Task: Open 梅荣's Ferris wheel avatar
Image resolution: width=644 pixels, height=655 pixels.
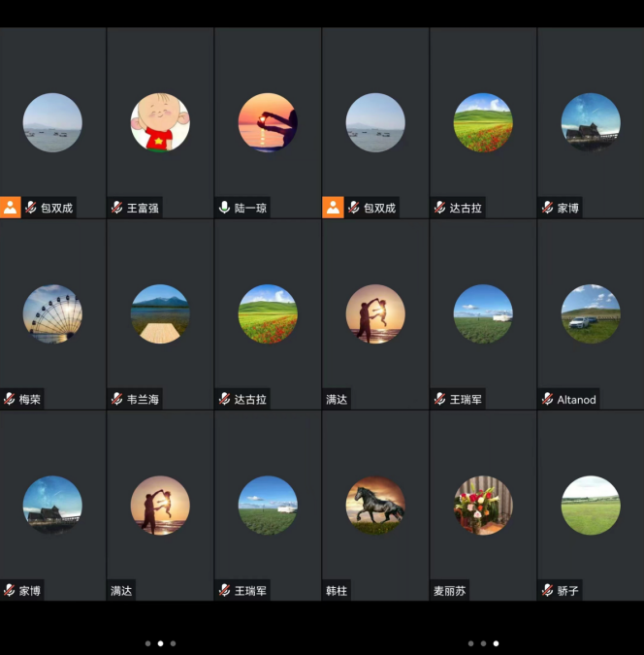Action: (52, 313)
